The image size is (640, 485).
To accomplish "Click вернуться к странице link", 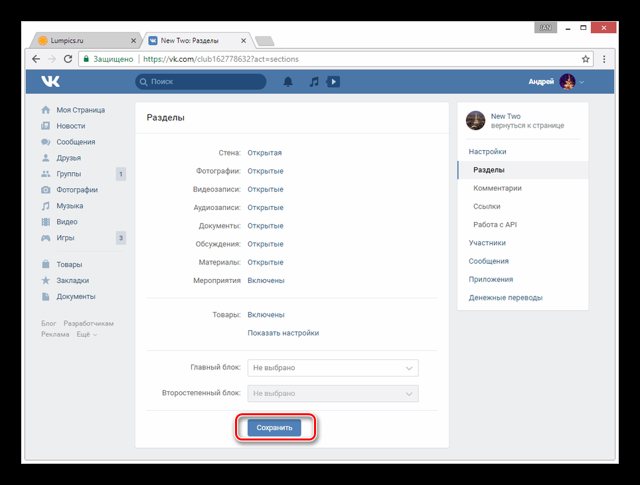I will 527,126.
